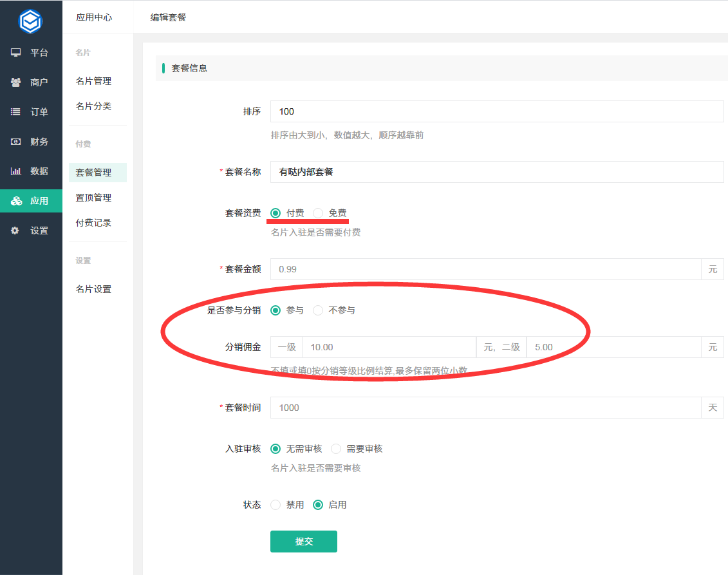Screen dimensions: 728x575
Task: Select 参与 distribution radio button
Action: [275, 310]
